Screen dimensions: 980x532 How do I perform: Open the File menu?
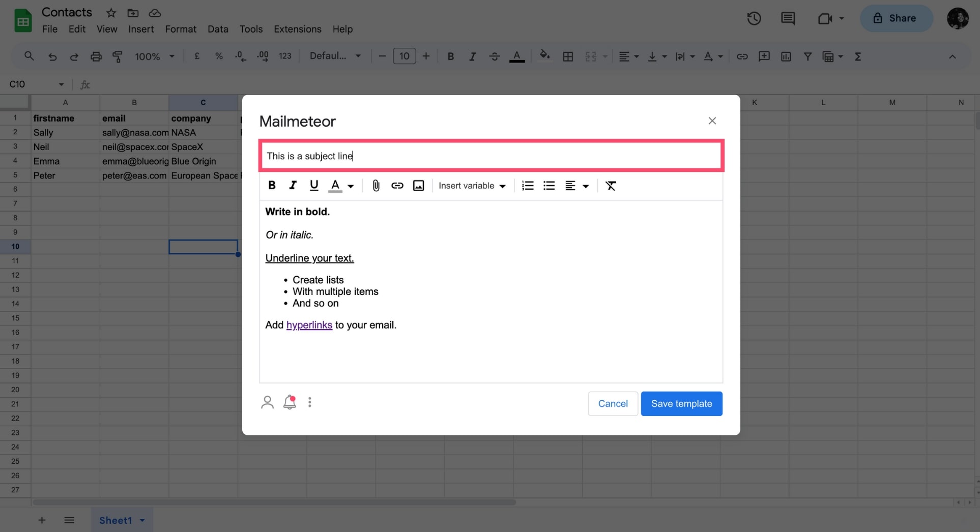50,29
